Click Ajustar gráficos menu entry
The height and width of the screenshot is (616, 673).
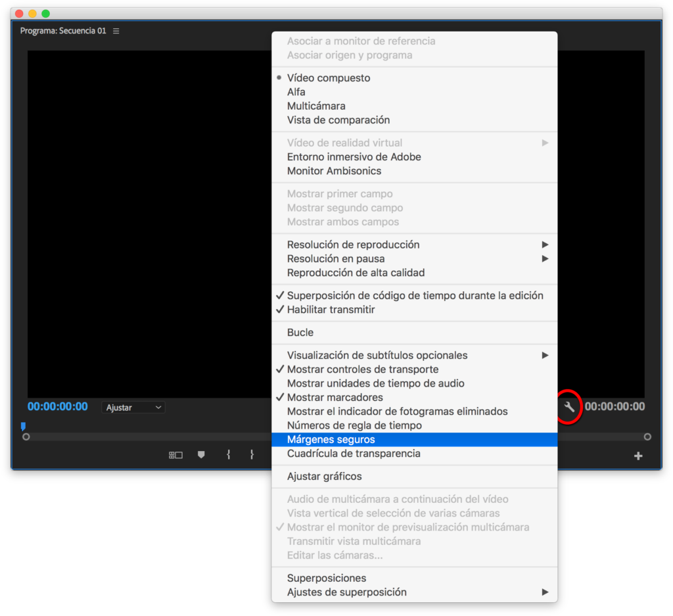click(x=324, y=476)
